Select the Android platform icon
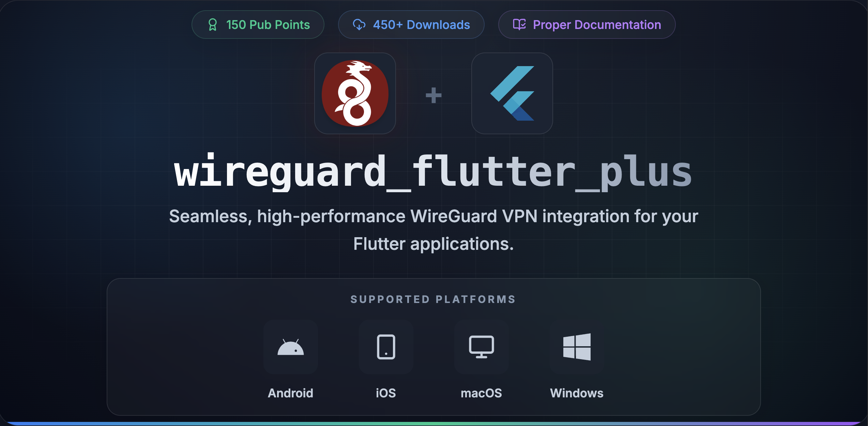 [290, 347]
